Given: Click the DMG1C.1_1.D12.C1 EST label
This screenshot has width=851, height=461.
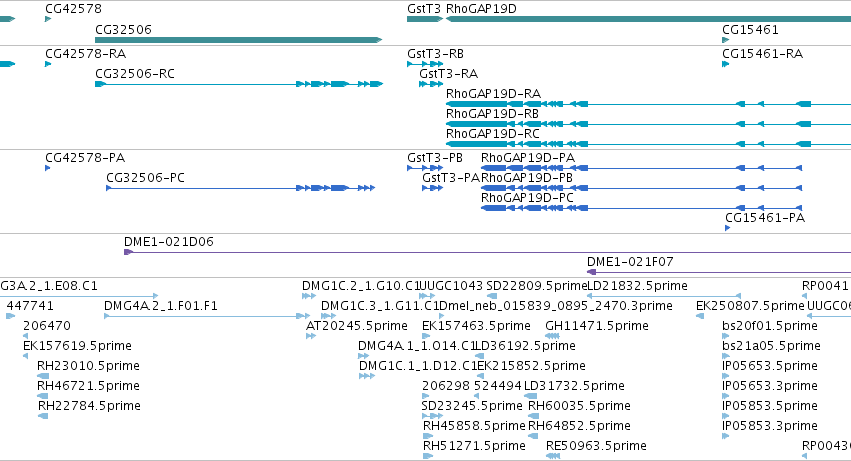Looking at the screenshot, I should coord(418,367).
